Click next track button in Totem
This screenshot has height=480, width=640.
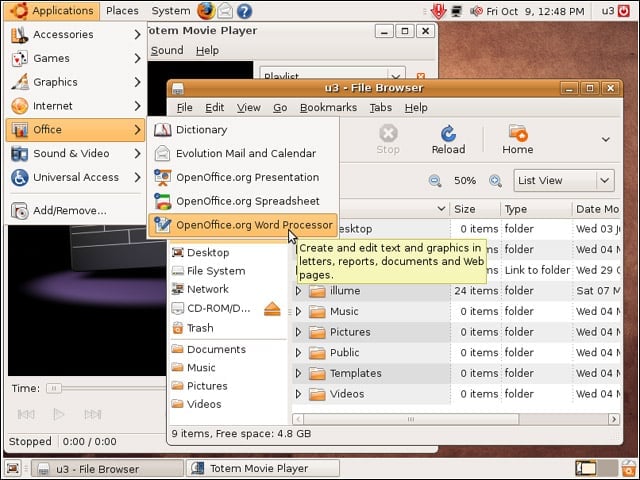tap(93, 415)
